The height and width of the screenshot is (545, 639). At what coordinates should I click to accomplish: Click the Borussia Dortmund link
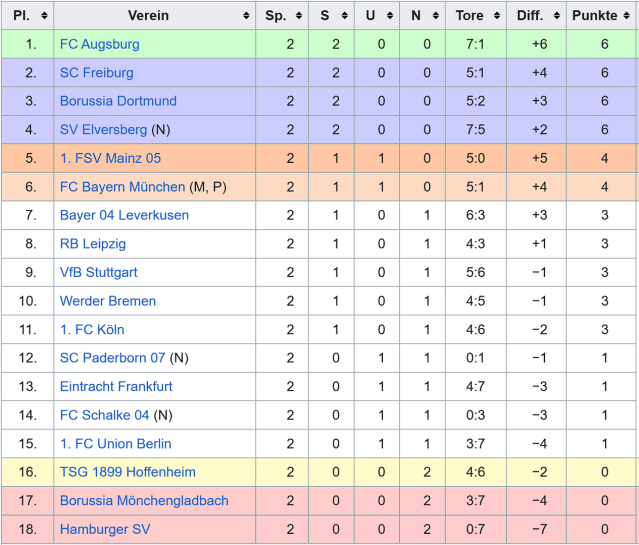[118, 101]
